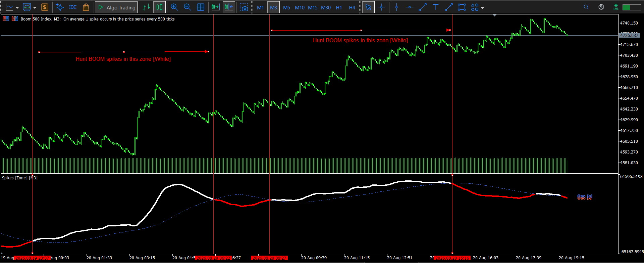
Task: Click the LVL level icon
Action: pos(616,7)
